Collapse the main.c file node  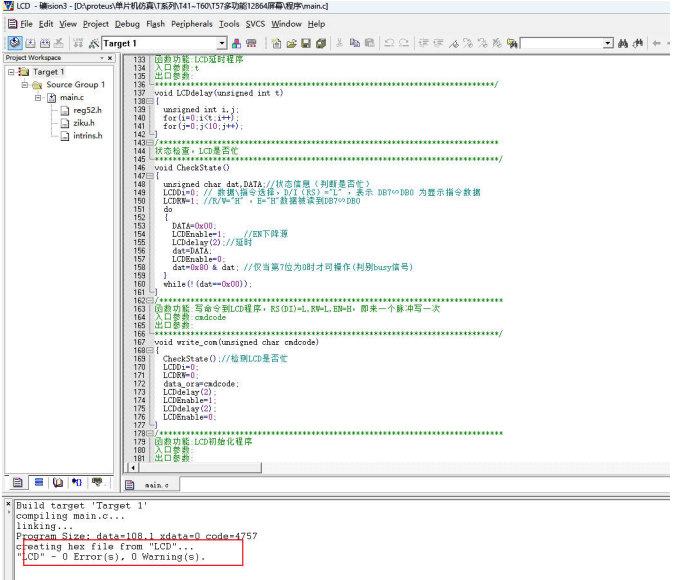(38, 98)
